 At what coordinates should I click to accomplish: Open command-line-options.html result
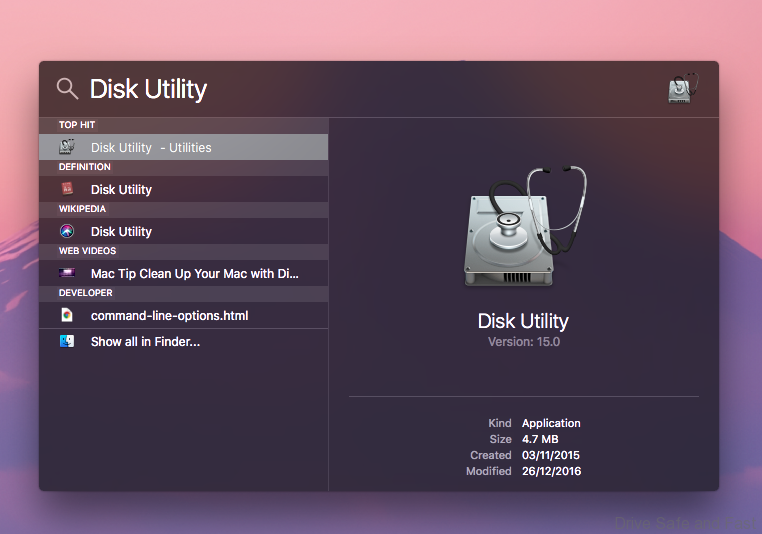click(169, 315)
